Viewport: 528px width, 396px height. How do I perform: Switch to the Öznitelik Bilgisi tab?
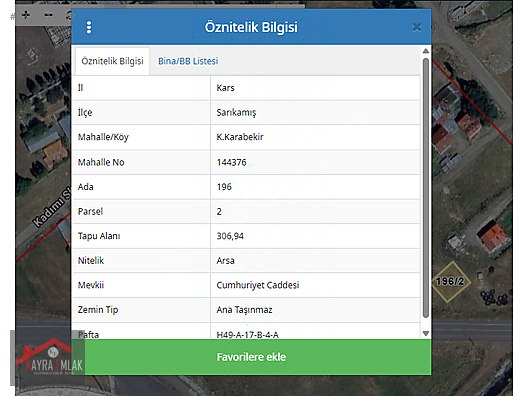(112, 61)
